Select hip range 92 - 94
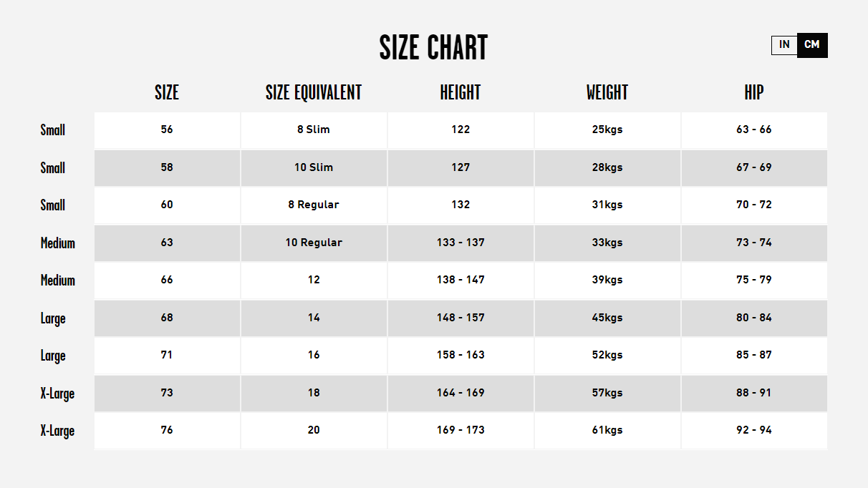This screenshot has height=488, width=868. (x=754, y=430)
